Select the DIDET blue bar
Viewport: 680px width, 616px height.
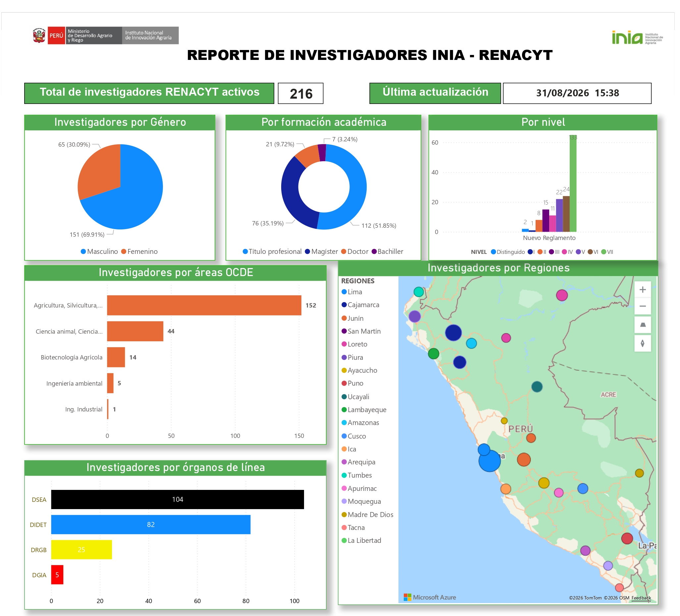click(151, 524)
